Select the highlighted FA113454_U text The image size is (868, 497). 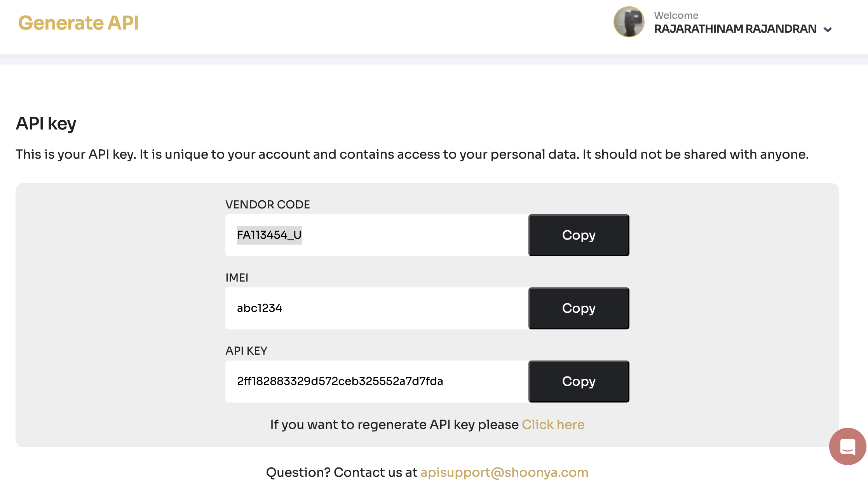click(x=269, y=235)
